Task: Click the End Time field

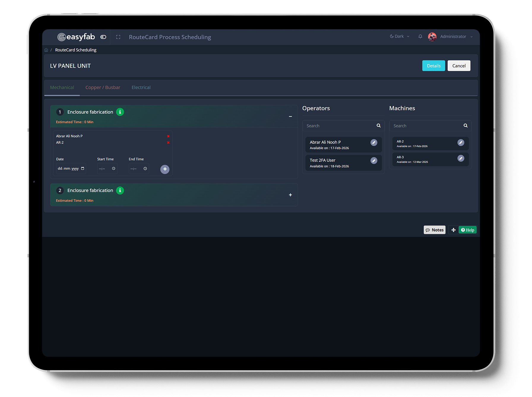Action: [139, 169]
